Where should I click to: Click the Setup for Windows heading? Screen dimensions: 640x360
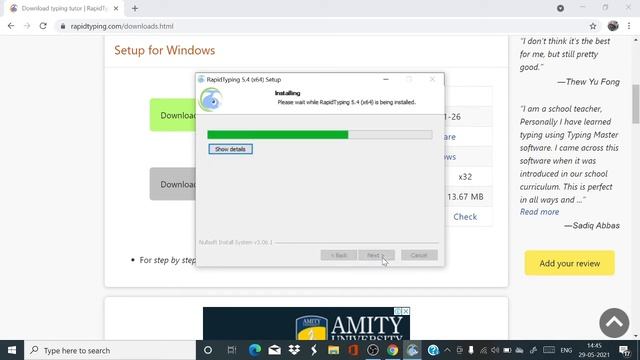164,50
